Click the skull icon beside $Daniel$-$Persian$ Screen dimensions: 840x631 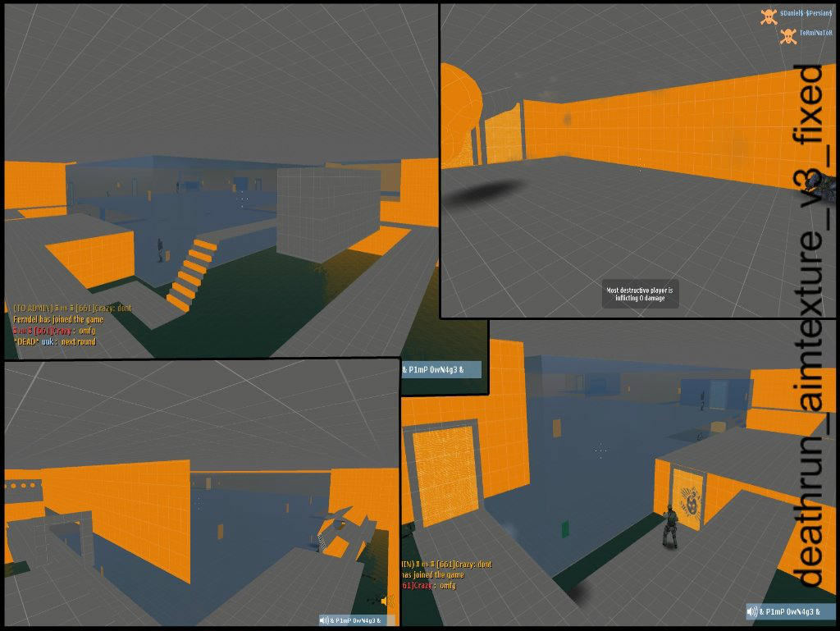769,16
